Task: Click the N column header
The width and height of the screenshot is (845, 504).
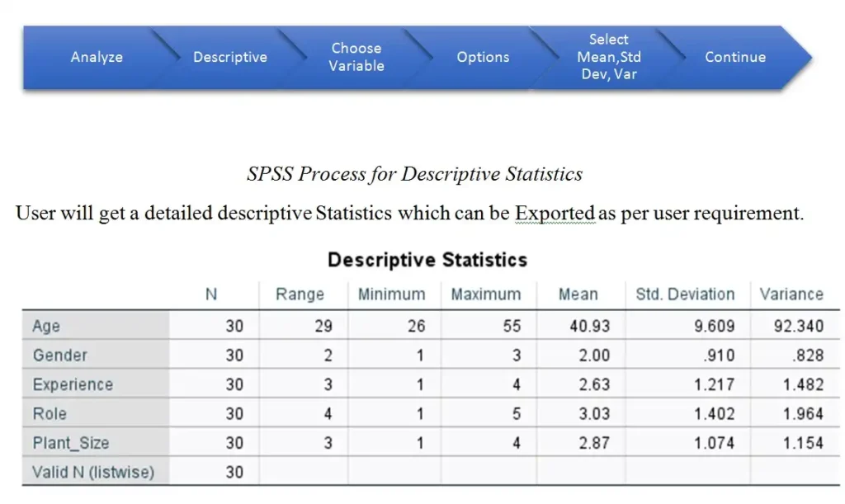Action: (212, 294)
